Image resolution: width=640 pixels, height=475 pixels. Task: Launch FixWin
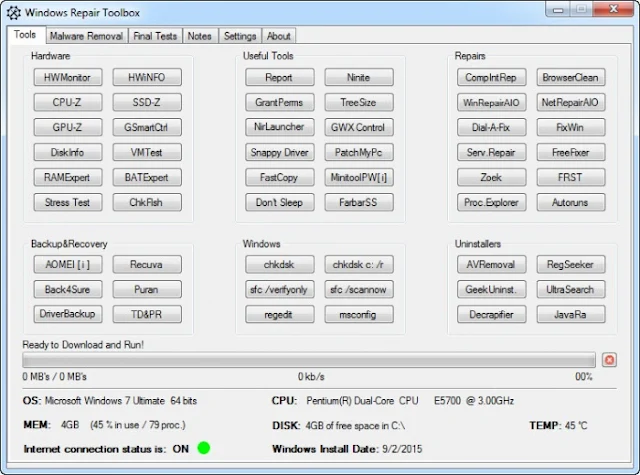click(x=571, y=127)
